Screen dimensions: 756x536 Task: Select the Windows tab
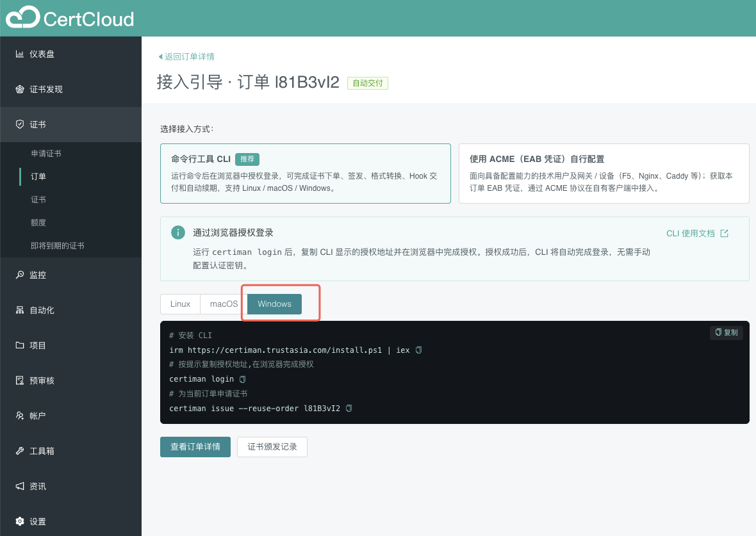coord(274,304)
